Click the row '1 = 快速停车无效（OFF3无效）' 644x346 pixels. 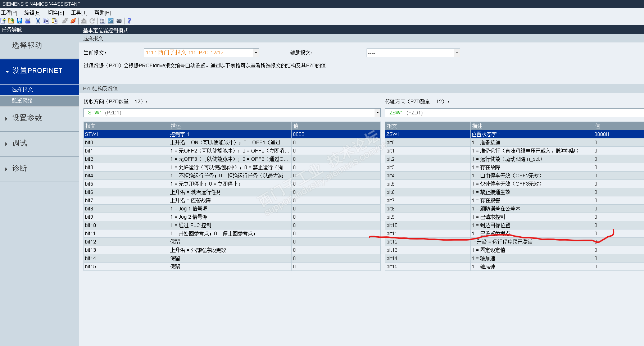(514, 184)
